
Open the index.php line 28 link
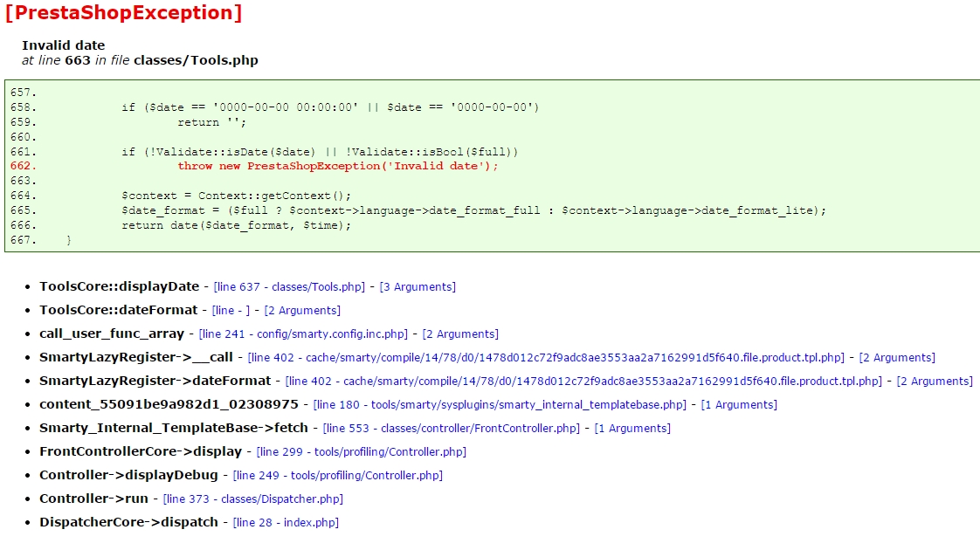point(286,523)
